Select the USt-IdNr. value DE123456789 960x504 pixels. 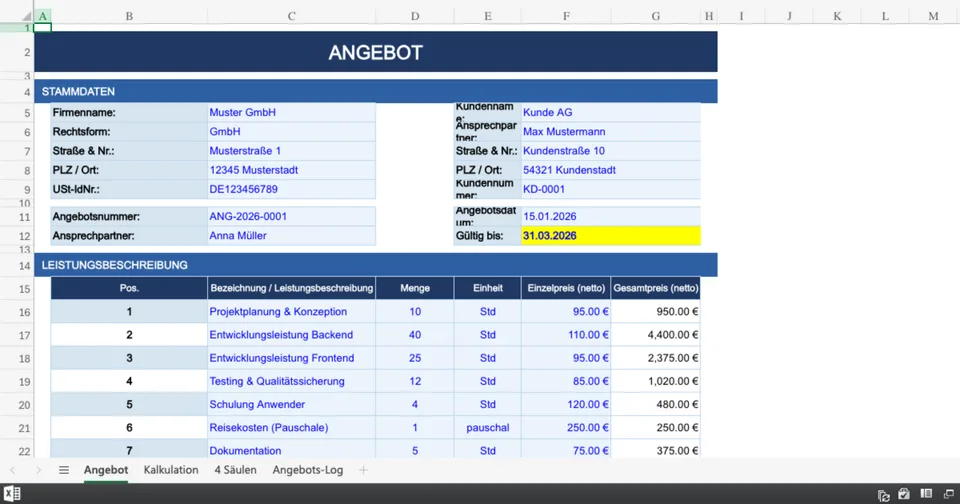[291, 189]
